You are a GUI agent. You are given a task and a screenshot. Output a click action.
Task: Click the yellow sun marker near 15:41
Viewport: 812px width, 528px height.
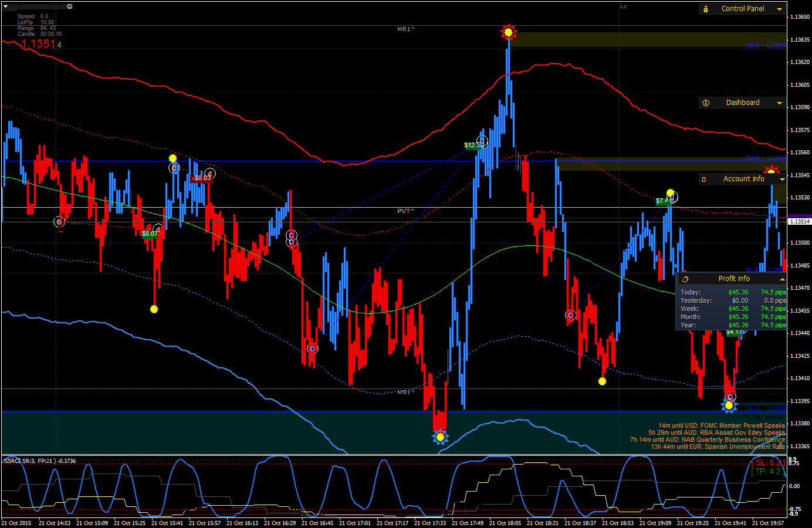pyautogui.click(x=172, y=158)
